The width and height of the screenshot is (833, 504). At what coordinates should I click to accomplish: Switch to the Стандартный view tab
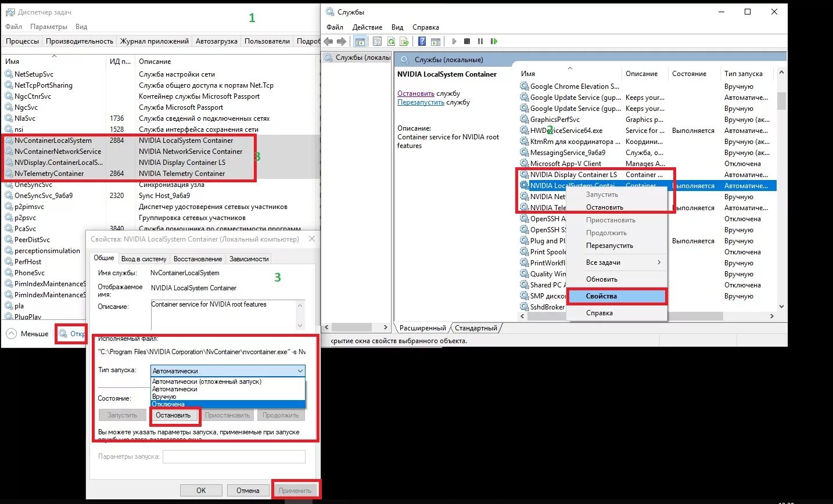click(476, 328)
